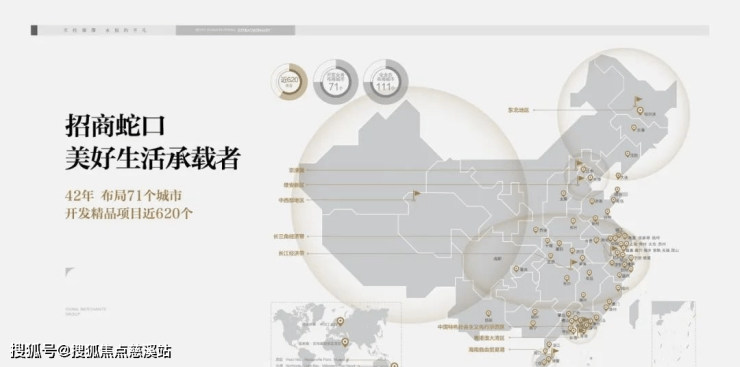740x367 pixels.
Task: Click the 招商蛇口 headline text
Action: coord(115,126)
